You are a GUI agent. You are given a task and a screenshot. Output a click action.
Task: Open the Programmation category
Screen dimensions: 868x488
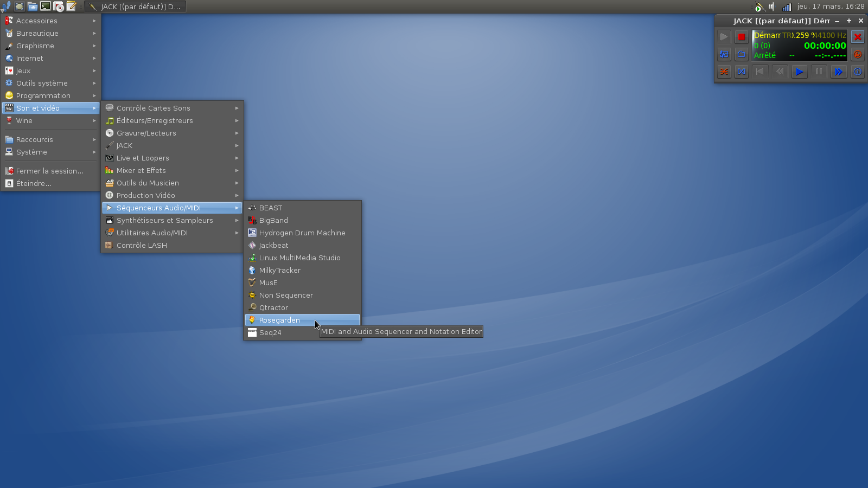50,95
